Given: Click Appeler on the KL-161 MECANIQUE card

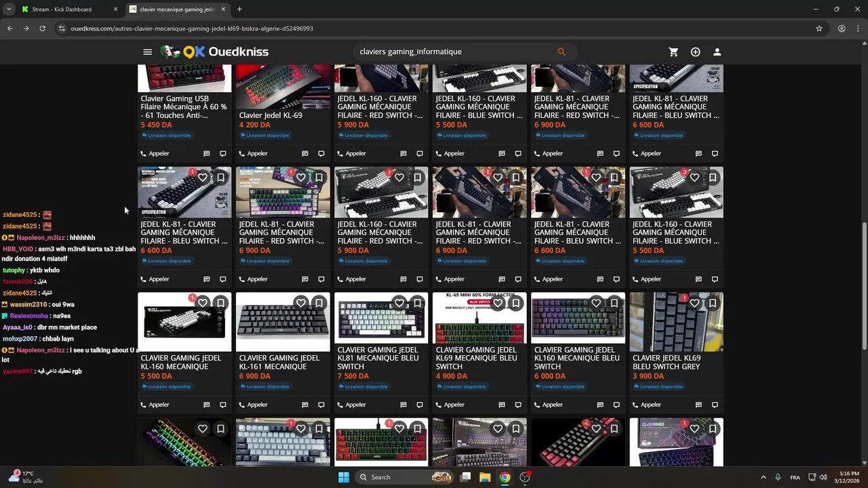Looking at the screenshot, I should (253, 405).
